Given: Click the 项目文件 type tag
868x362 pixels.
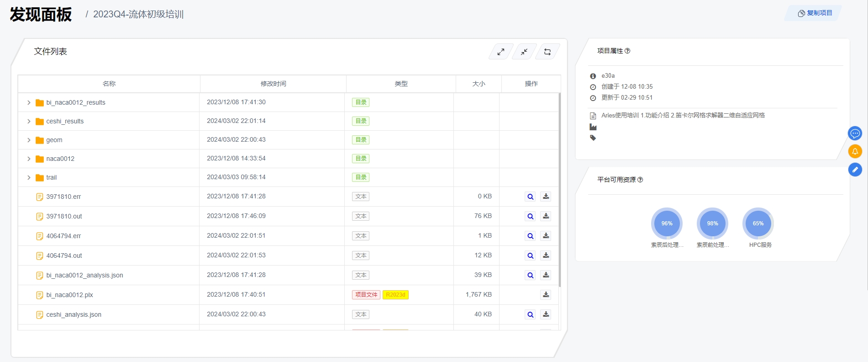Looking at the screenshot, I should (366, 295).
